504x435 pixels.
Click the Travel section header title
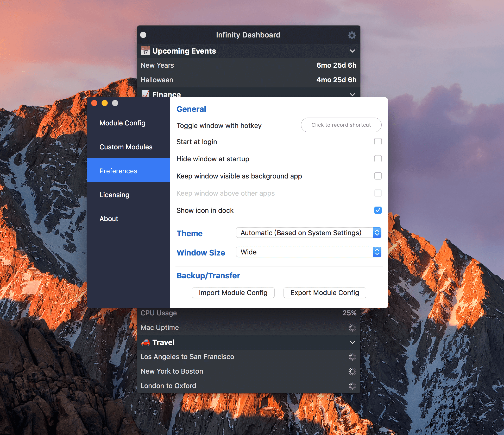(x=163, y=342)
